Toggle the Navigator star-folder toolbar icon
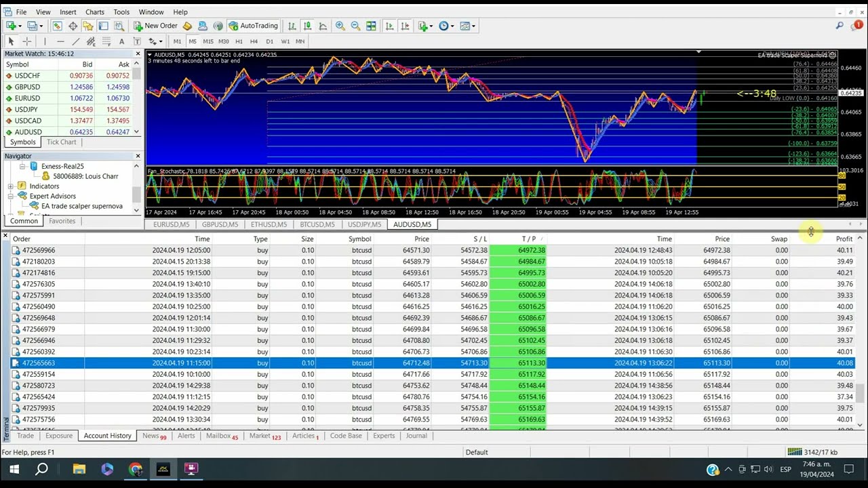Screen dimensions: 868x488 click(x=88, y=26)
